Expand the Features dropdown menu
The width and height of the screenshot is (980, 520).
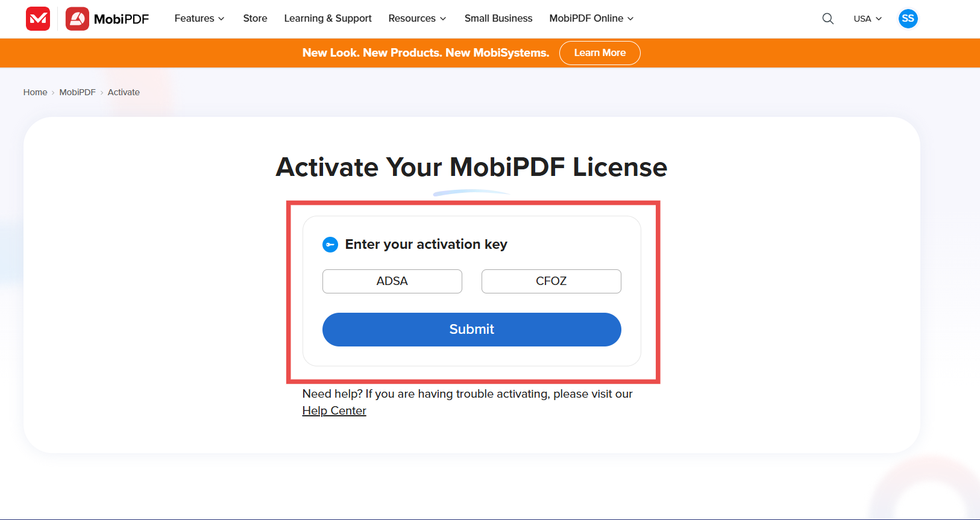click(199, 19)
